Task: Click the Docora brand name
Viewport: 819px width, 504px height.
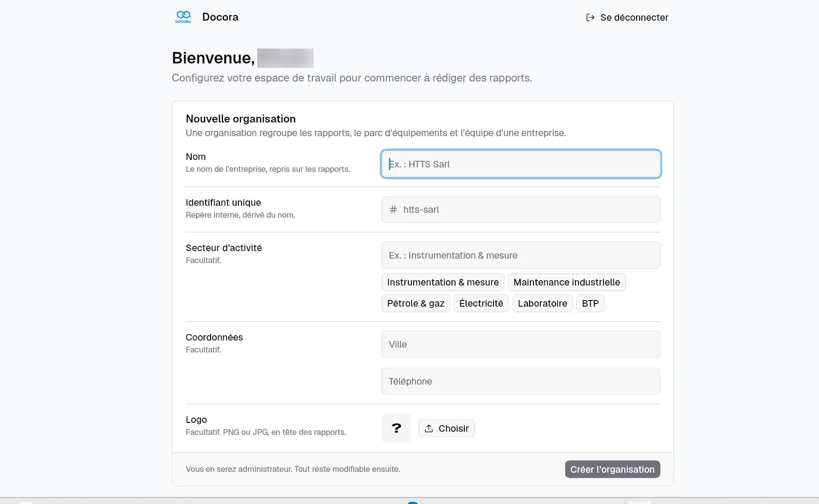Action: coord(220,17)
